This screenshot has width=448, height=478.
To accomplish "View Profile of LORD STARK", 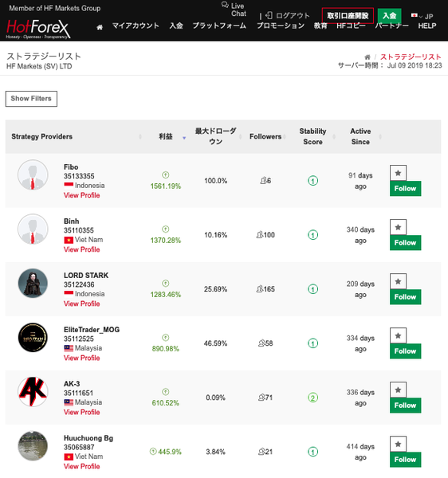I will [x=82, y=304].
